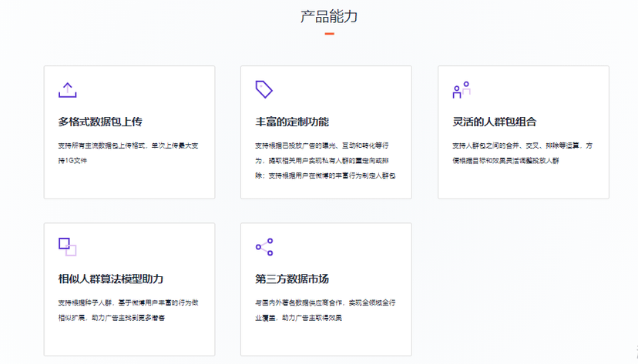Click the 产品能力 section heading
Image resolution: width=638 pixels, height=364 pixels.
(329, 17)
